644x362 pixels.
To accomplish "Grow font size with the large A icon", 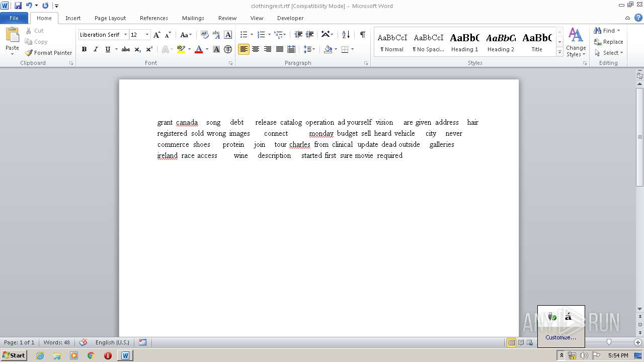I will click(x=156, y=35).
